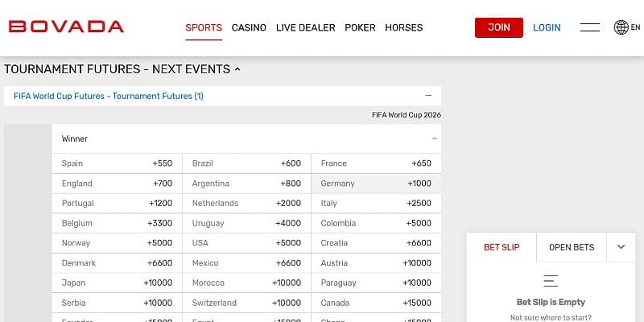Click the Bovada logo

66,27
